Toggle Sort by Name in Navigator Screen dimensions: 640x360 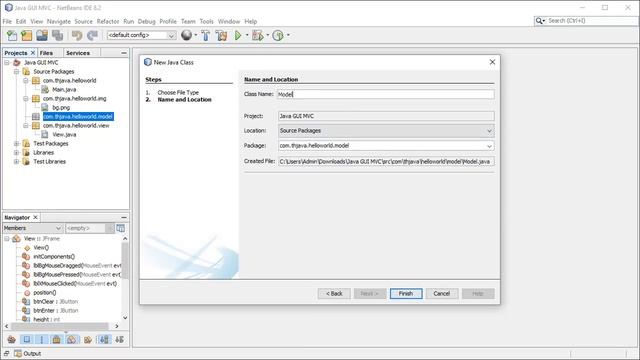pyautogui.click(x=104, y=340)
